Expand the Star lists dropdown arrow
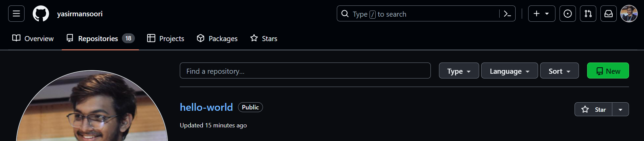Image resolution: width=644 pixels, height=141 pixels. (x=621, y=109)
